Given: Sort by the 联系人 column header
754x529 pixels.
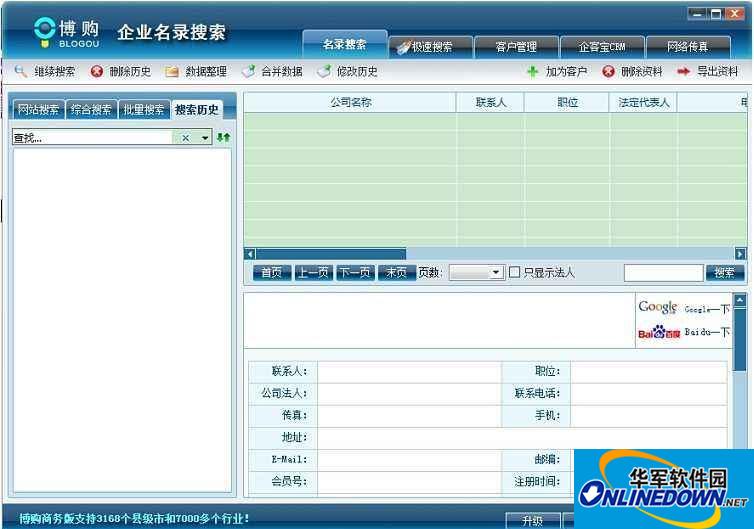Looking at the screenshot, I should click(x=490, y=102).
